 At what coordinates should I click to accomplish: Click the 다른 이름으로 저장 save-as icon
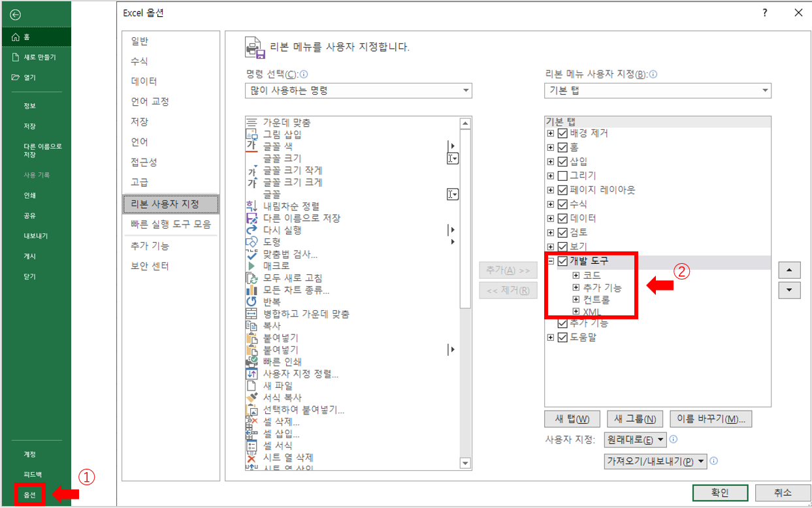pyautogui.click(x=252, y=218)
